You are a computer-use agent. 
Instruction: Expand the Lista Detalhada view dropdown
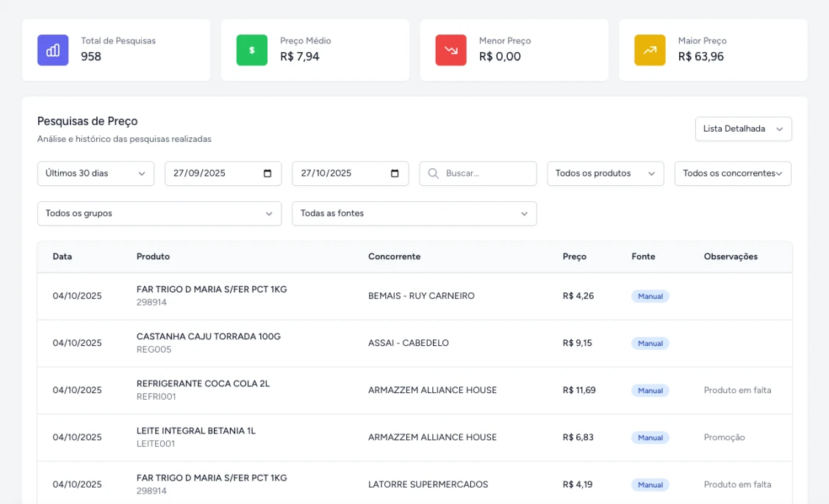click(x=743, y=129)
